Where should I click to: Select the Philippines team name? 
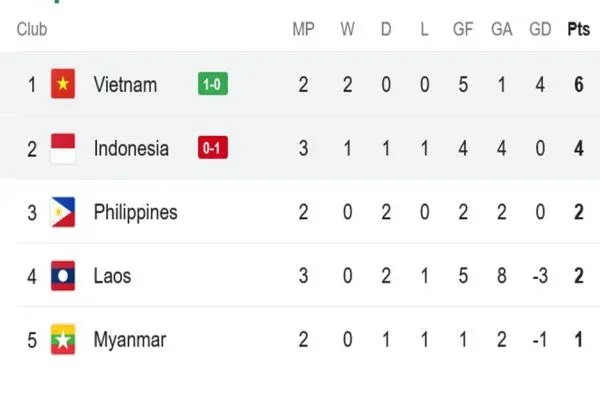coord(135,213)
